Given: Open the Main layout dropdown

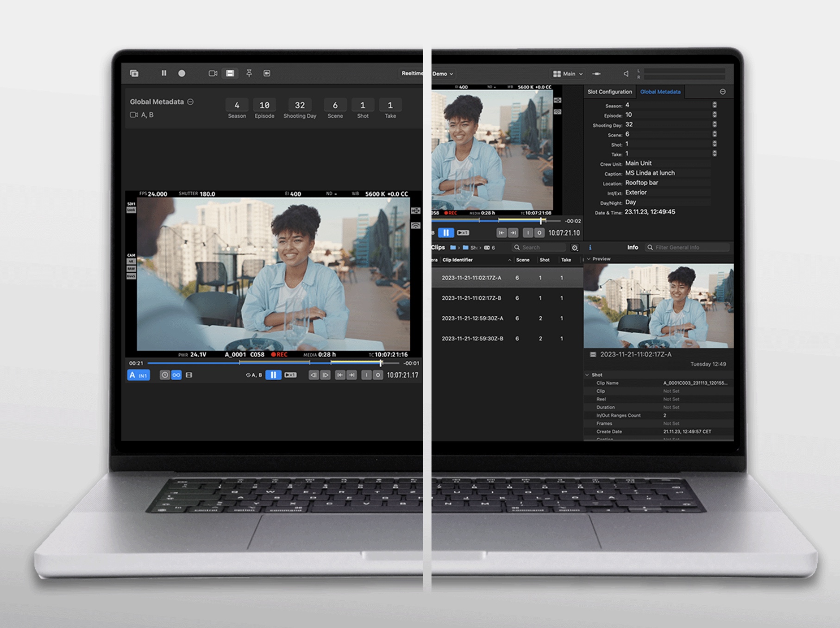Looking at the screenshot, I should pos(568,74).
